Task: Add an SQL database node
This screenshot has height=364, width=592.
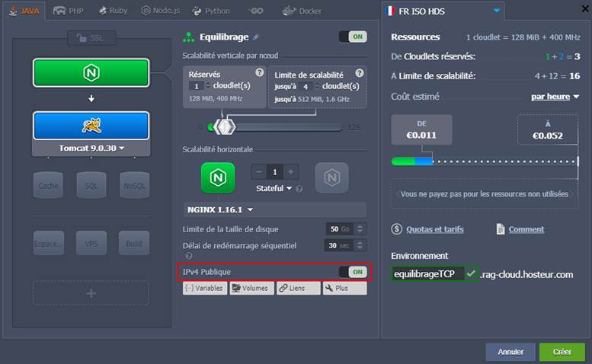Action: coord(91,185)
